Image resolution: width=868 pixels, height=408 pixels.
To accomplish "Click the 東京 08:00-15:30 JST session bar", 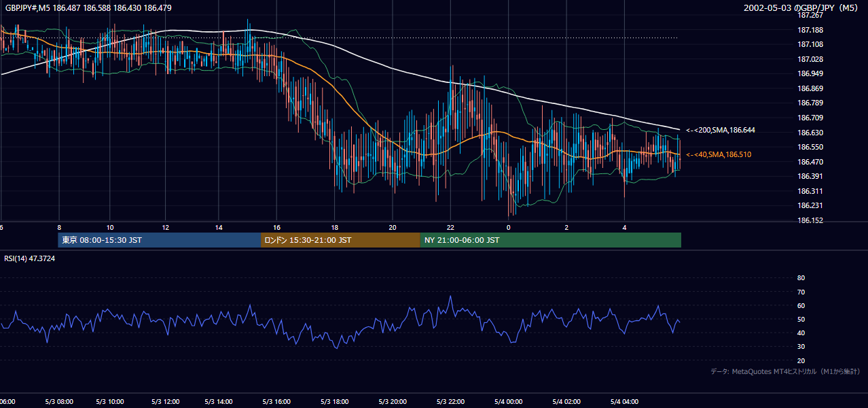I will 160,240.
